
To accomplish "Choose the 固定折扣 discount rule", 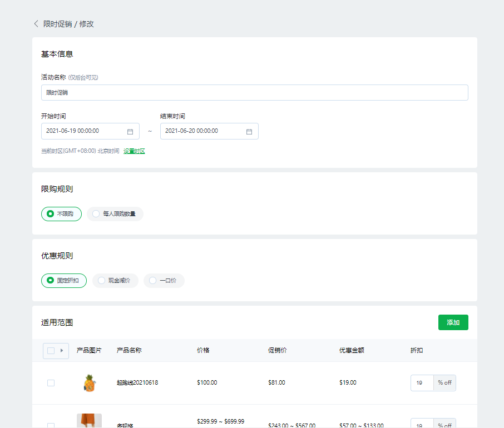I will [x=63, y=281].
